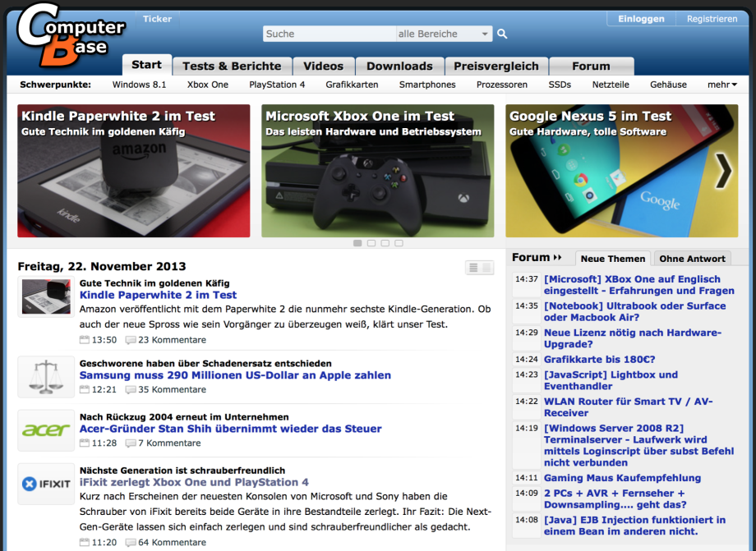Click the ComputerBase logo
Image resolution: width=756 pixels, height=551 pixels.
click(71, 35)
